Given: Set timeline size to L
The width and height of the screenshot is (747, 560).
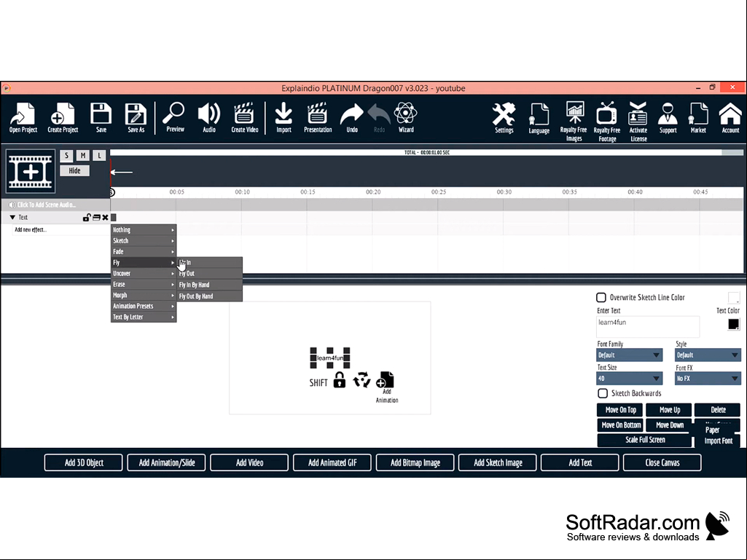Looking at the screenshot, I should point(99,155).
